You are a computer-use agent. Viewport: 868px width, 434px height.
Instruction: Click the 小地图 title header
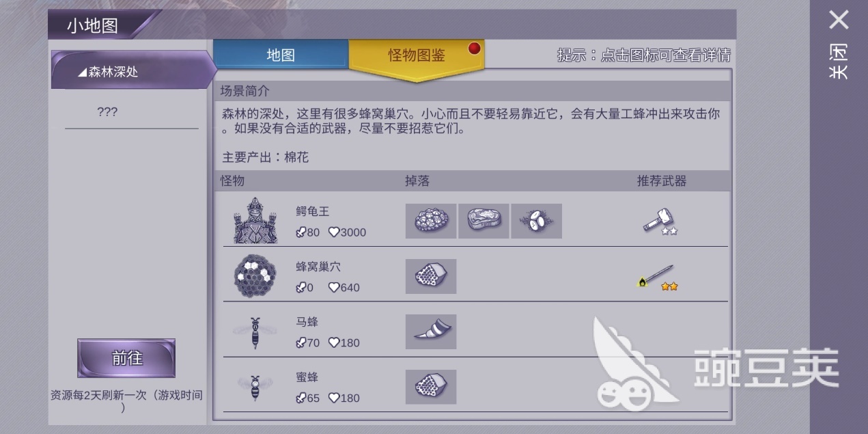tap(93, 26)
